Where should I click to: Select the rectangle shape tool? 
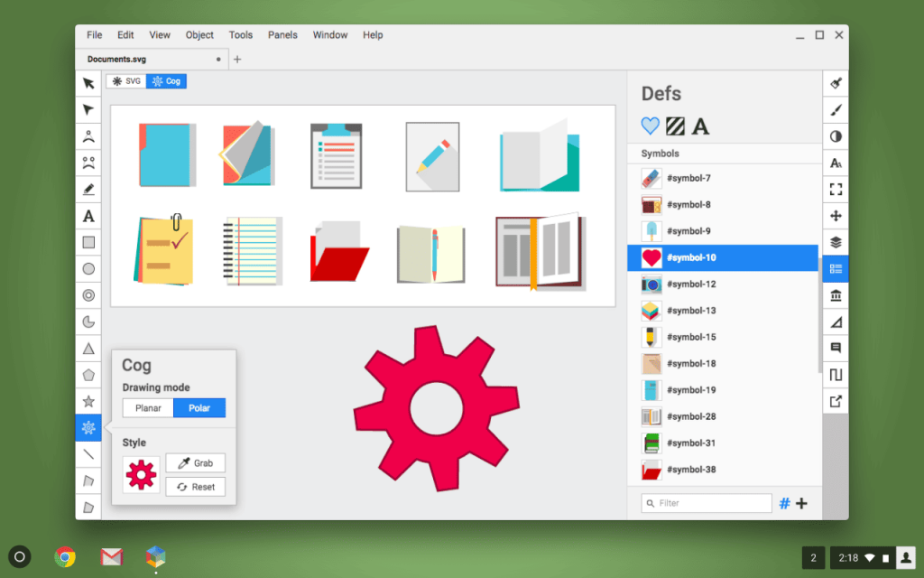coord(88,242)
